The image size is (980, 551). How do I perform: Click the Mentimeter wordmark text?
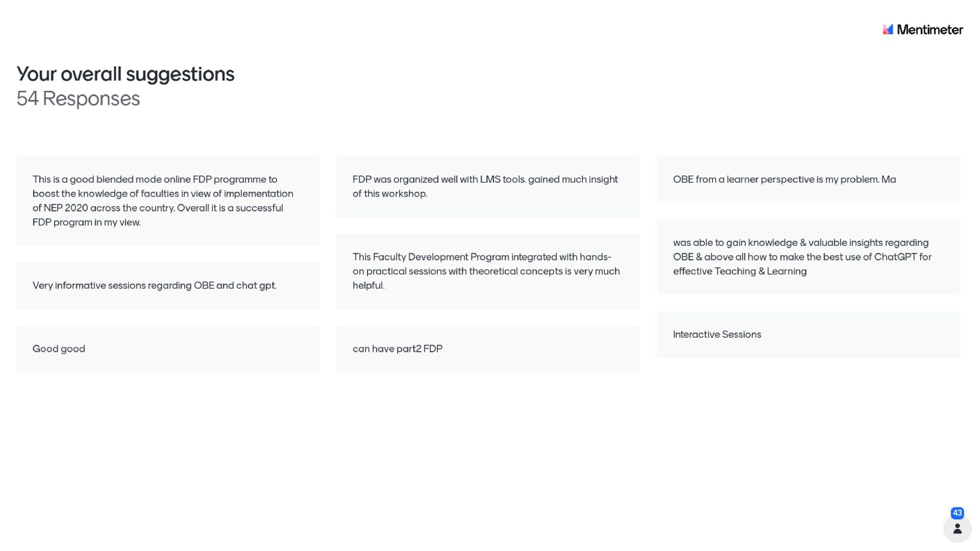tap(930, 30)
